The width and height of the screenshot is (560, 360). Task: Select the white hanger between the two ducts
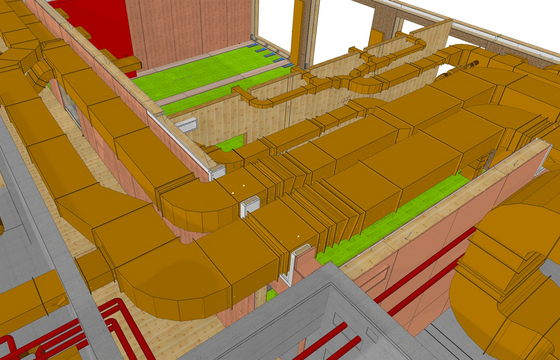point(250,206)
